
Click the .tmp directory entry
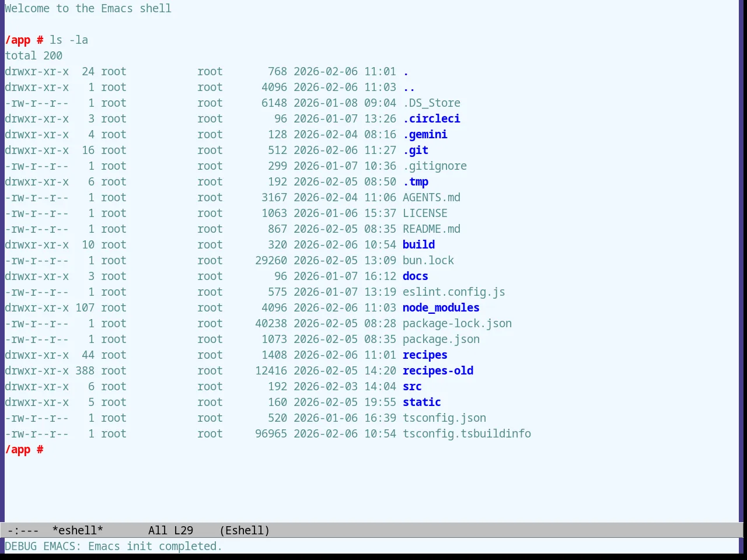point(416,181)
